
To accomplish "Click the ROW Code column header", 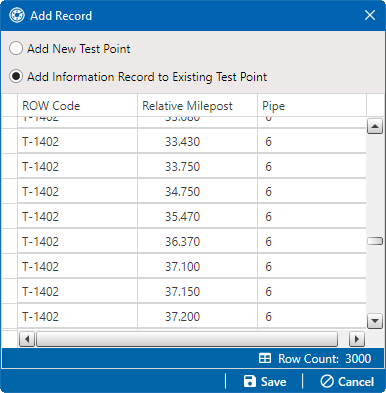I will click(77, 106).
